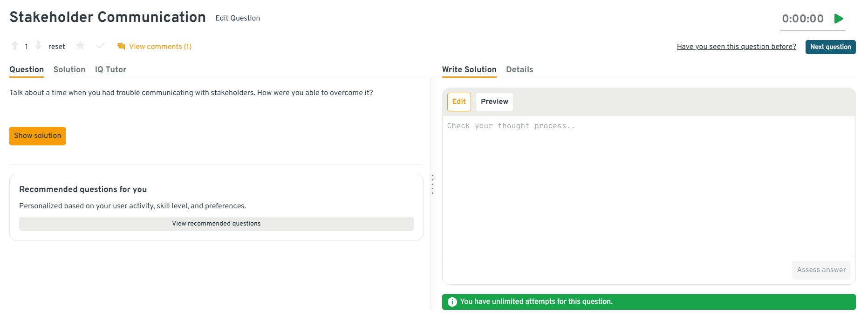Bookmark question with the star icon
The image size is (868, 329).
[x=80, y=46]
